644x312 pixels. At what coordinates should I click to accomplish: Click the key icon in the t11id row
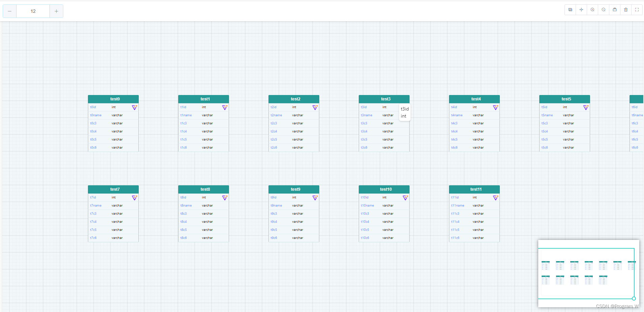pyautogui.click(x=495, y=198)
